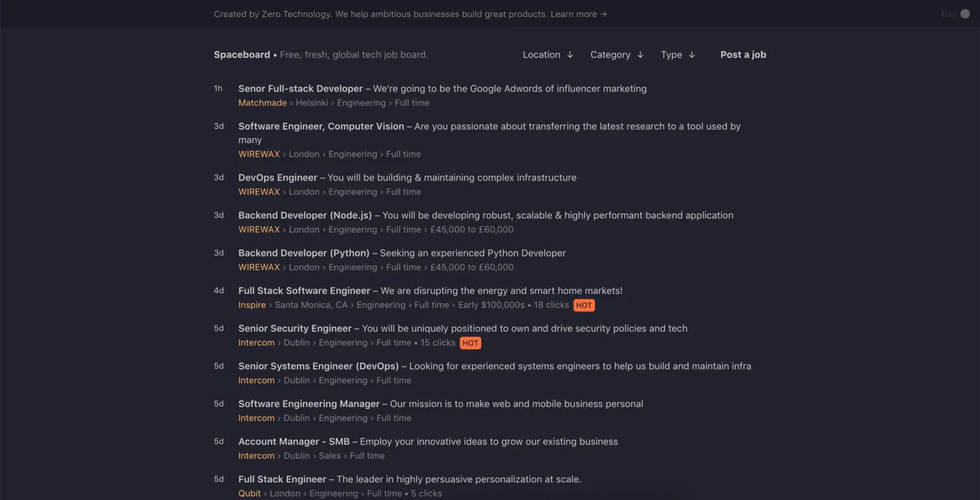Open the Senor Full-stack Developer job

tap(300, 89)
